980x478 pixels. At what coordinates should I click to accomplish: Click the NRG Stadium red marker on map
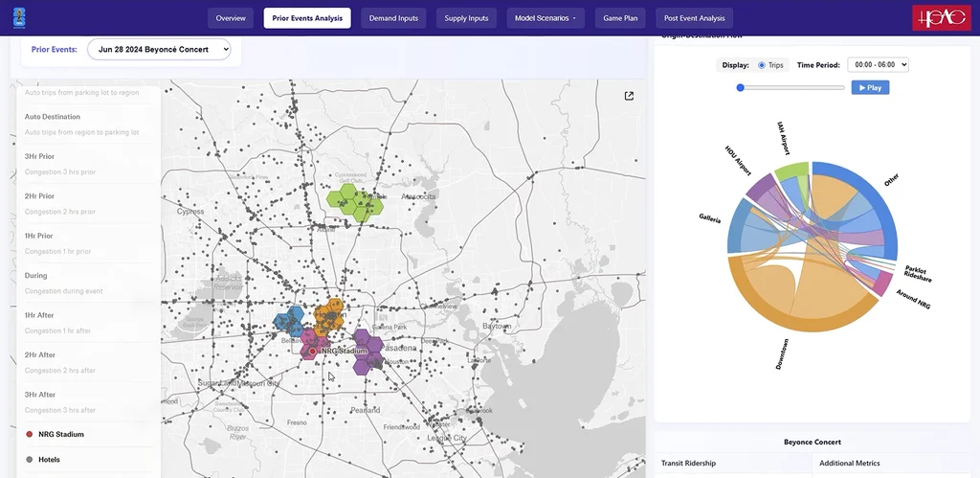coord(313,352)
